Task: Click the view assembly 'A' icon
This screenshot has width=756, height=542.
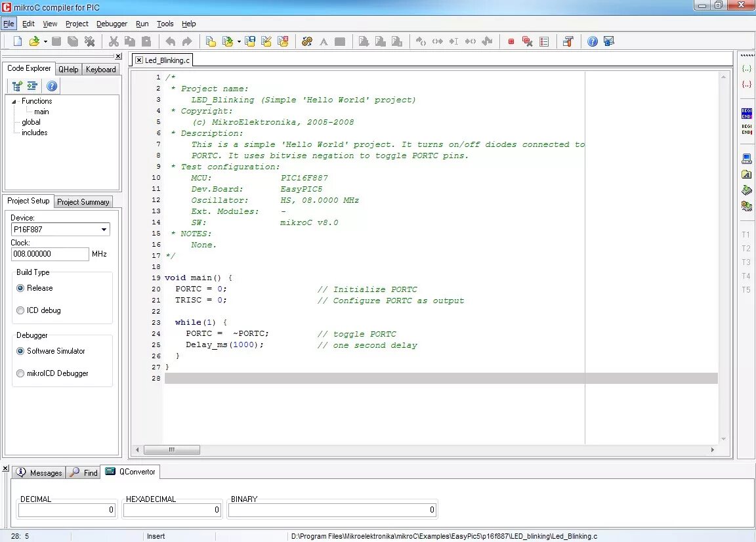Action: 324,41
